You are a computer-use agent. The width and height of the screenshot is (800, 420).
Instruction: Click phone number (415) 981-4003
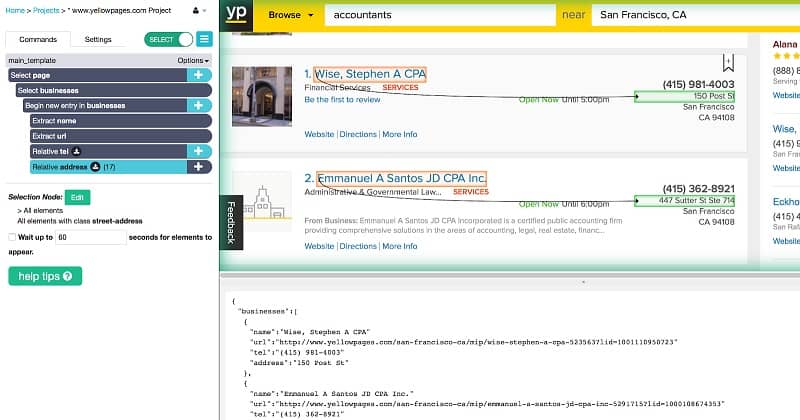[698, 84]
